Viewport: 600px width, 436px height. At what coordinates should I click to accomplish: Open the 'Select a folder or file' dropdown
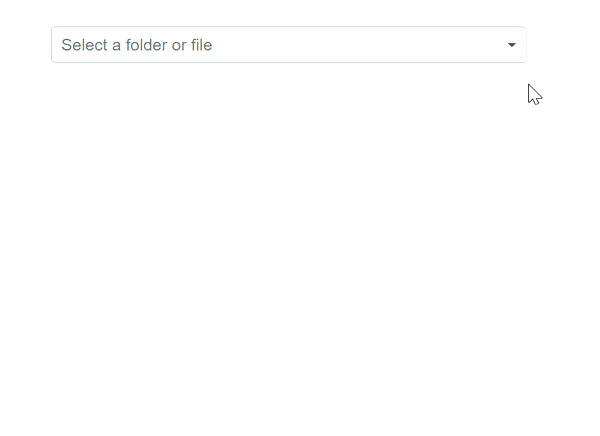tap(289, 45)
